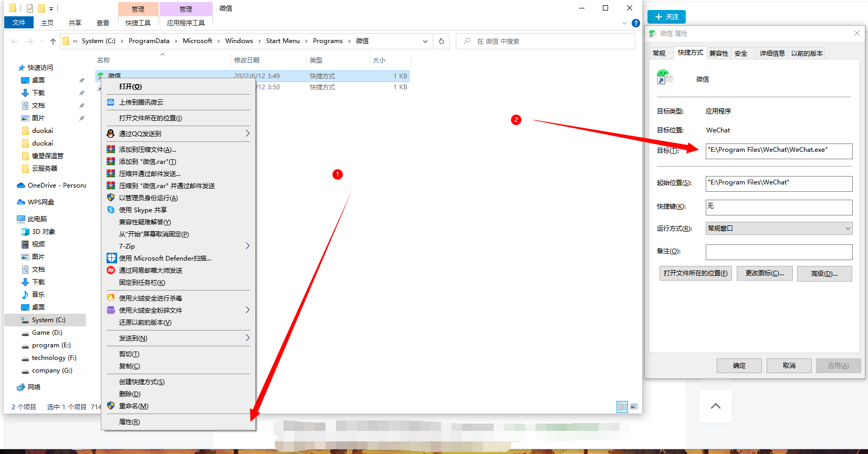Click the 更改图标 button
This screenshot has height=454, width=868.
point(764,273)
